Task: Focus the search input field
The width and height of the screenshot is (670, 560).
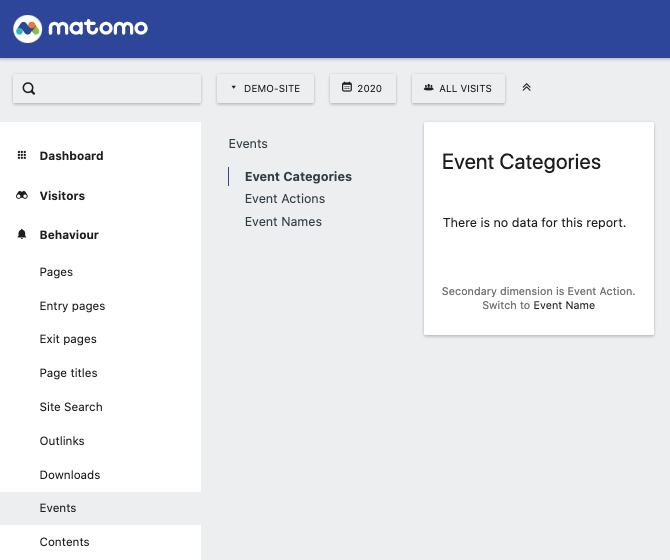Action: coord(115,88)
